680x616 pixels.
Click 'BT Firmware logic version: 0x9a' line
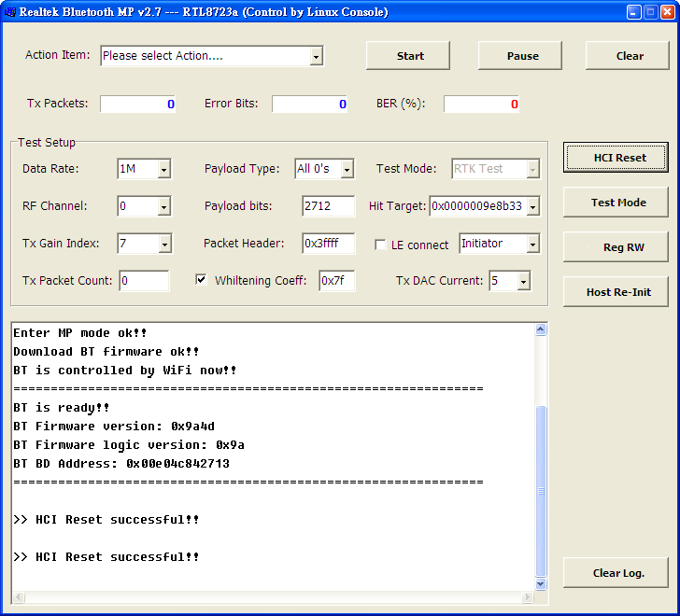tap(129, 445)
